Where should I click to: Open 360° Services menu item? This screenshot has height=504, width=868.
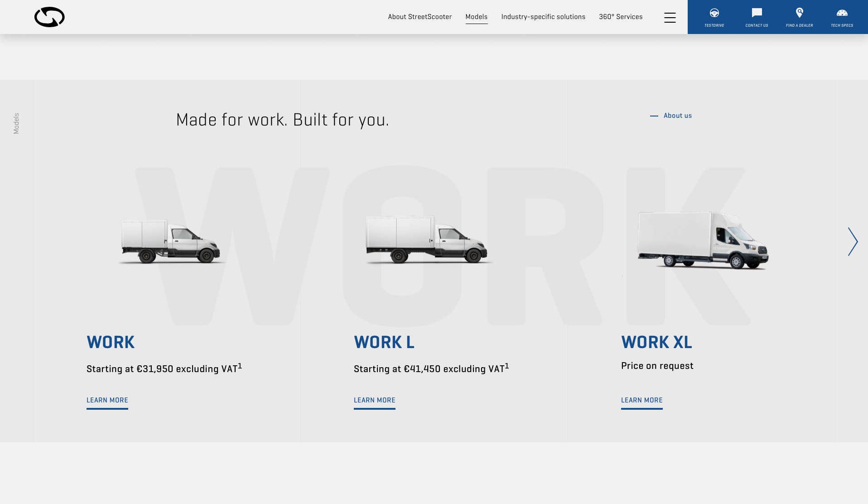pos(621,17)
